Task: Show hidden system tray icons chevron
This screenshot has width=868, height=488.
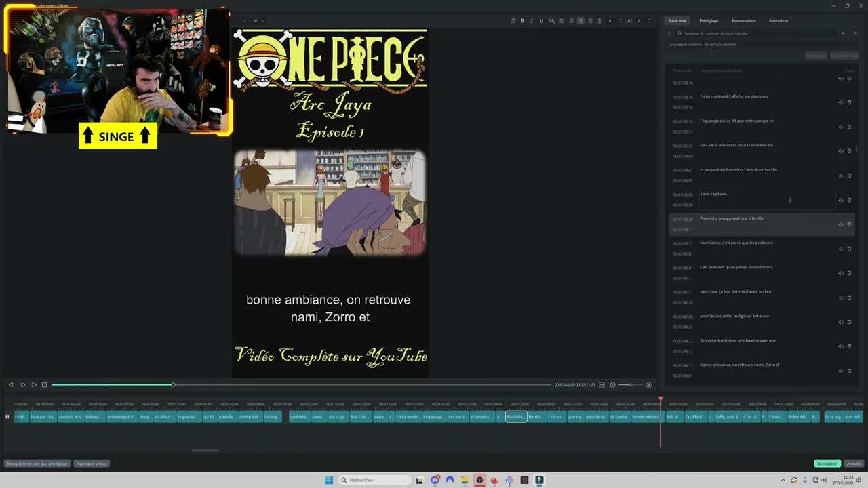Action: (x=783, y=480)
